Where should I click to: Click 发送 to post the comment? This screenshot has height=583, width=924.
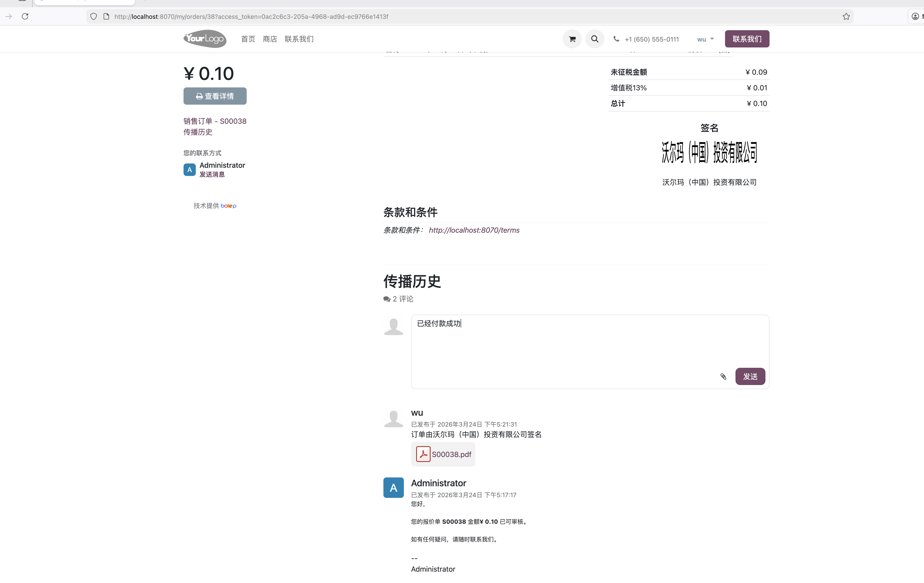[x=750, y=376]
